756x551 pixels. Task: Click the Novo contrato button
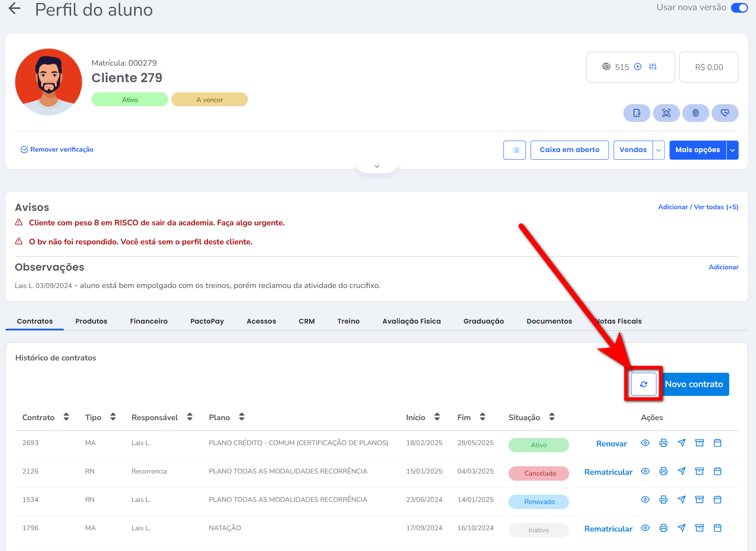click(694, 384)
